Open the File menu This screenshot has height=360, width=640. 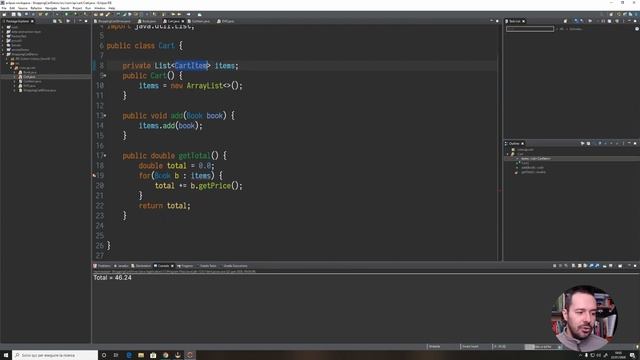(4, 8)
